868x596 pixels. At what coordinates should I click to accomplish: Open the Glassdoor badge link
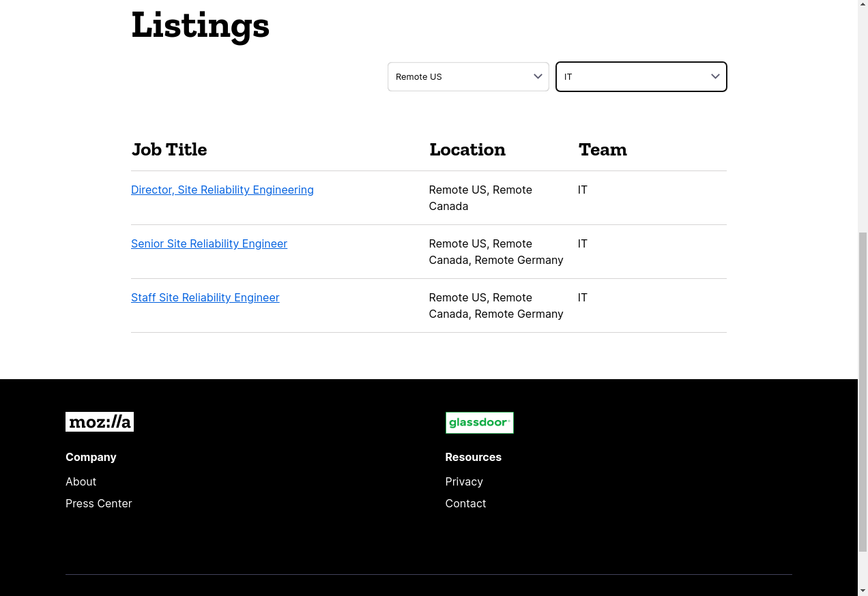click(479, 423)
